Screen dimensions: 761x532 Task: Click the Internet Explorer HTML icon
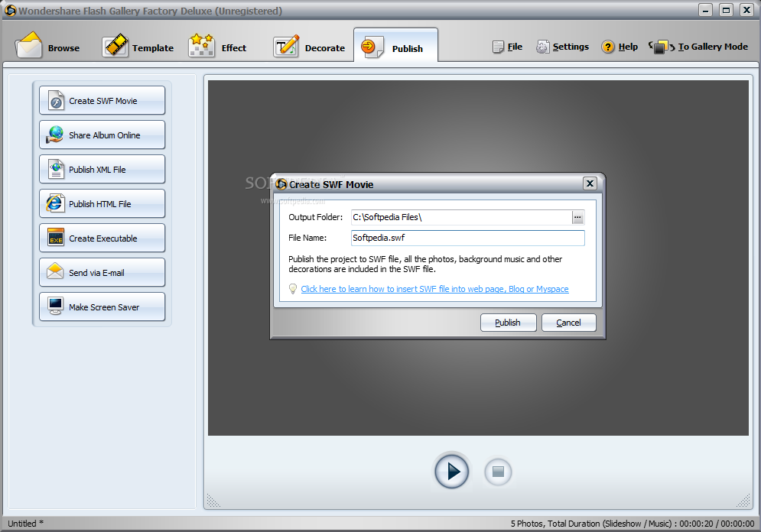pos(54,203)
